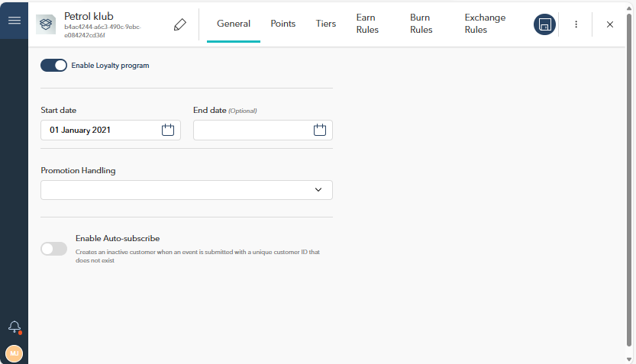Open the hamburger navigation menu

coord(15,21)
